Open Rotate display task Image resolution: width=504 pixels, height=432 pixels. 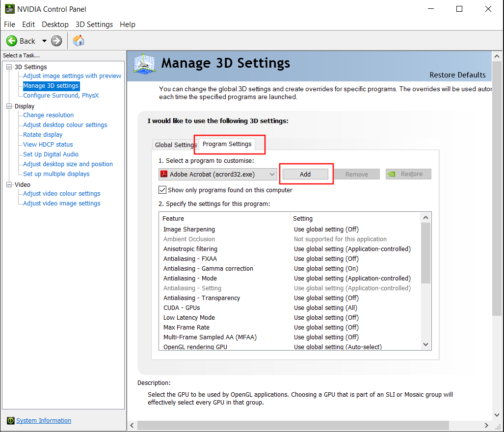[43, 134]
